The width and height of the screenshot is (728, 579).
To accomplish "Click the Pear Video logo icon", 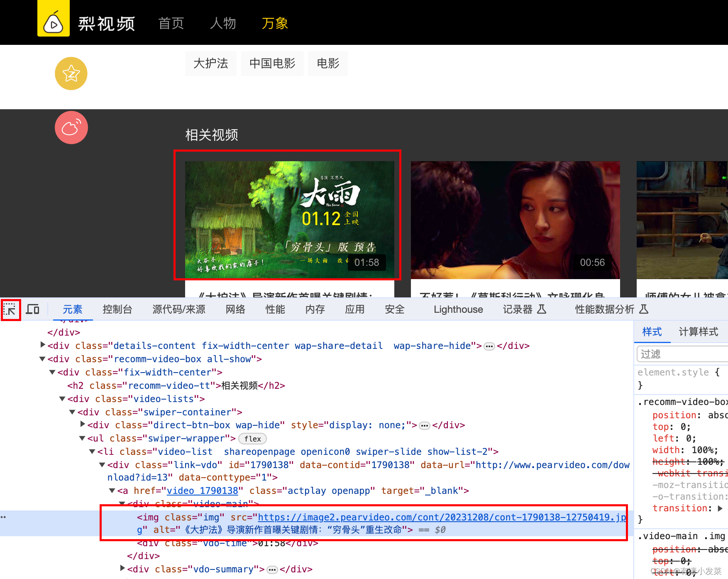I will tap(54, 18).
